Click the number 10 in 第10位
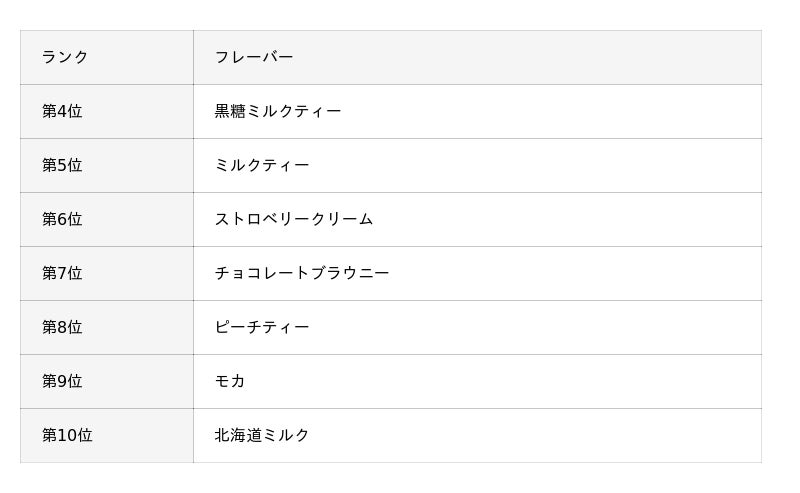The image size is (800, 493). point(67,435)
